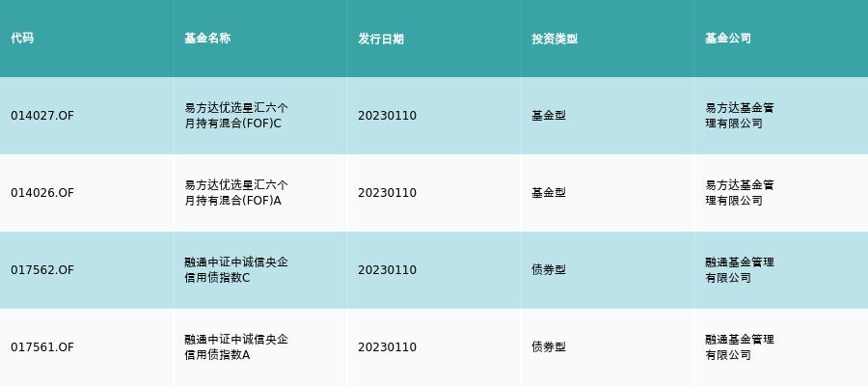Viewport: 868px width, 386px height.
Task: Click issue date in 014027.OF row
Action: (x=387, y=116)
